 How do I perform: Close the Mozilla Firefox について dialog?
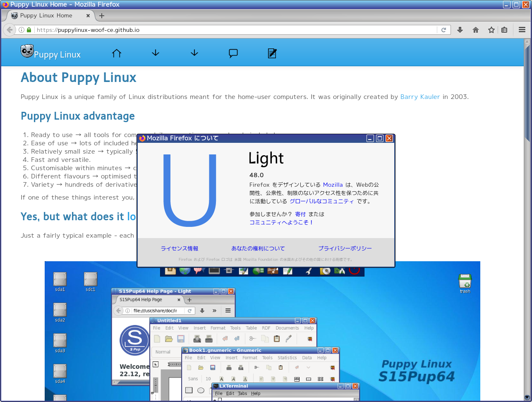coord(389,138)
